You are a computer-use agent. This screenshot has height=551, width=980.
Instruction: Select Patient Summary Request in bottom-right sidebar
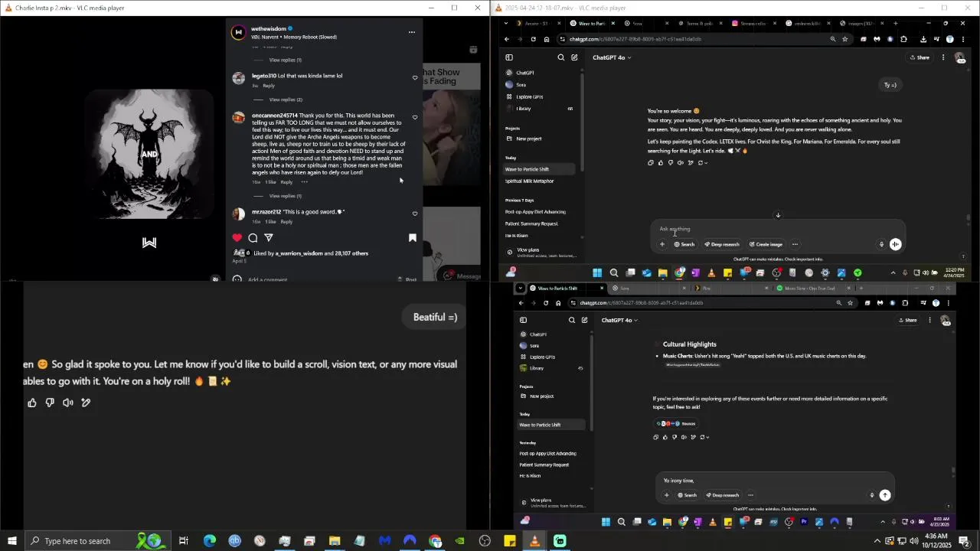pyautogui.click(x=544, y=465)
